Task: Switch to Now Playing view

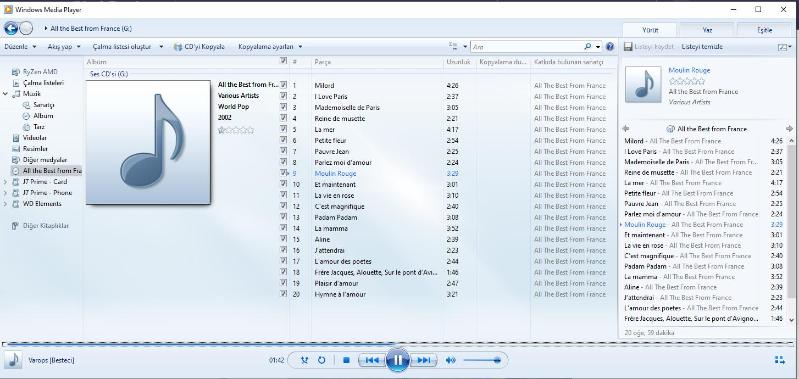Action: click(x=780, y=360)
